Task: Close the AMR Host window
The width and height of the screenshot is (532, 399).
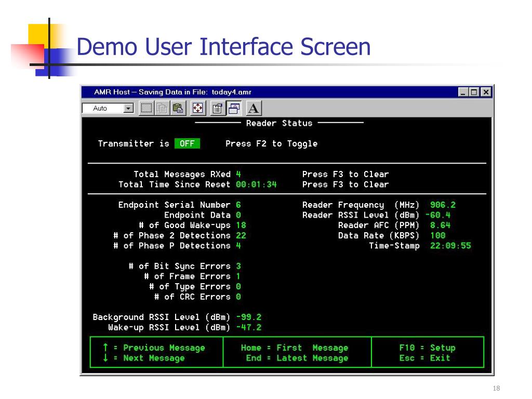Action: 486,92
